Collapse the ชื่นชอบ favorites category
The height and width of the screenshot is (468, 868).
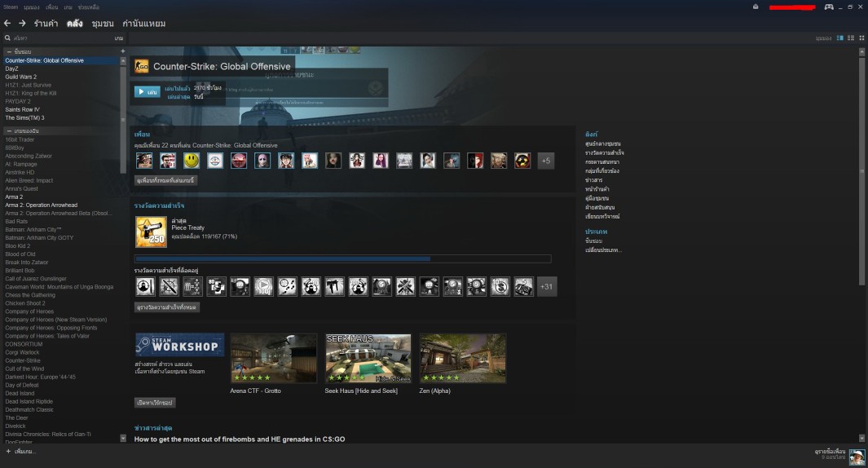[x=9, y=51]
